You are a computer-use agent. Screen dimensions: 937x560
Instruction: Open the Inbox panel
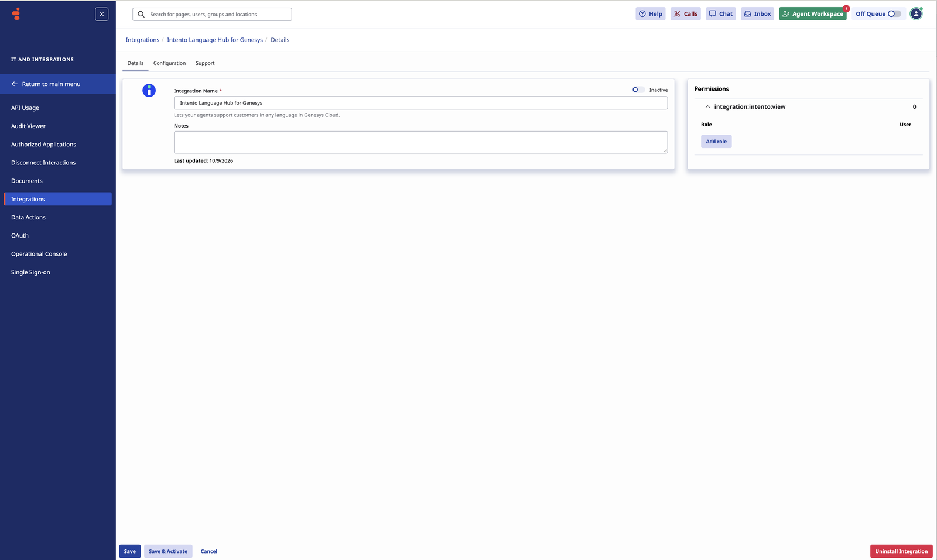point(758,14)
